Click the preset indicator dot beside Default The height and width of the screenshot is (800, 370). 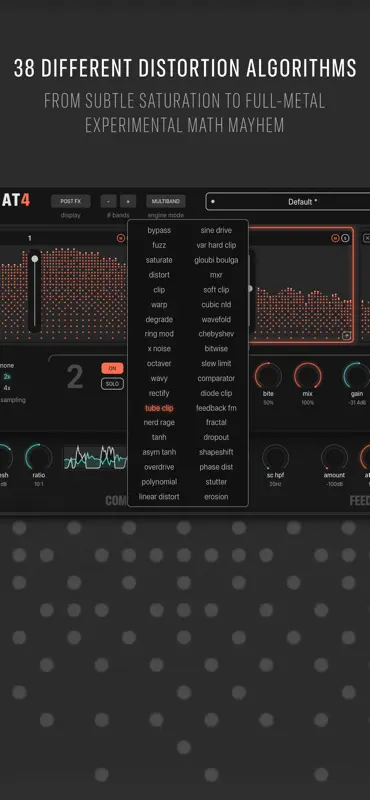[213, 202]
